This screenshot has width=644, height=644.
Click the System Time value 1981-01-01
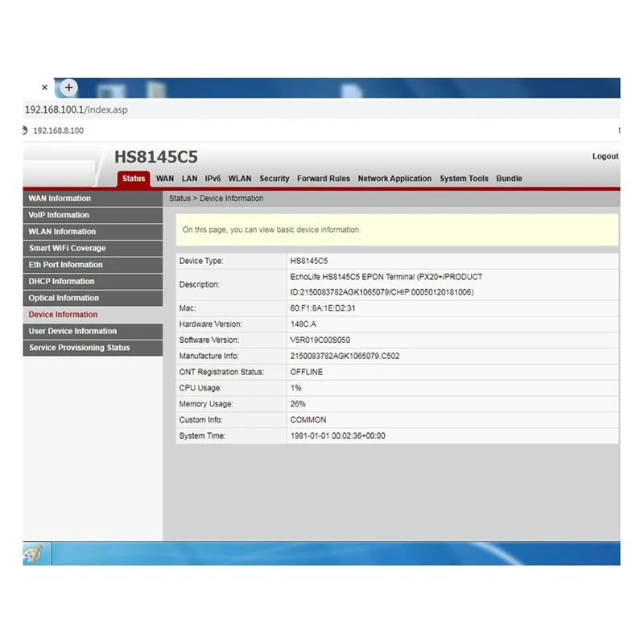click(337, 436)
